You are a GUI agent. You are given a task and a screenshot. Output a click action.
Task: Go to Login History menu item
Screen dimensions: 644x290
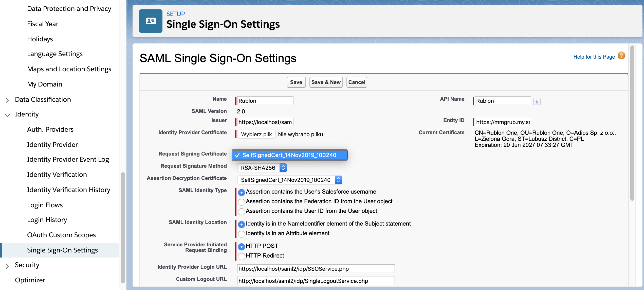(47, 220)
